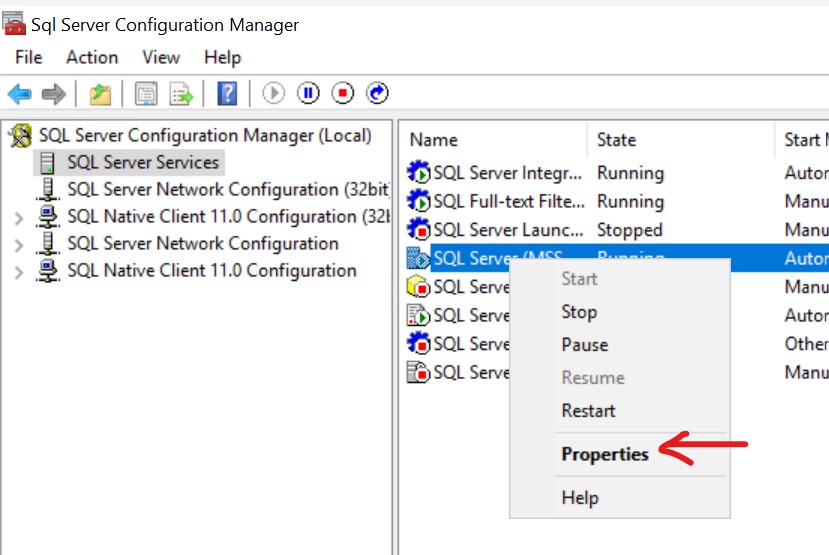The image size is (829, 555).
Task: Click the SQL Full-text Filte... service icon
Action: (419, 201)
